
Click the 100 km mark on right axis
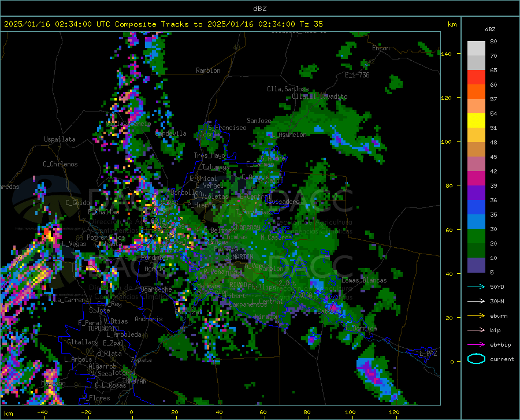(x=446, y=142)
